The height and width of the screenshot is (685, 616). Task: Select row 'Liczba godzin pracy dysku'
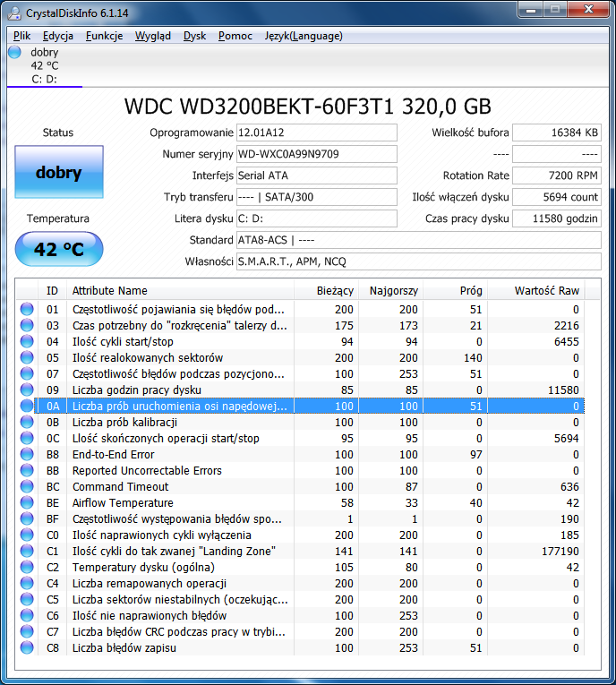pyautogui.click(x=300, y=390)
